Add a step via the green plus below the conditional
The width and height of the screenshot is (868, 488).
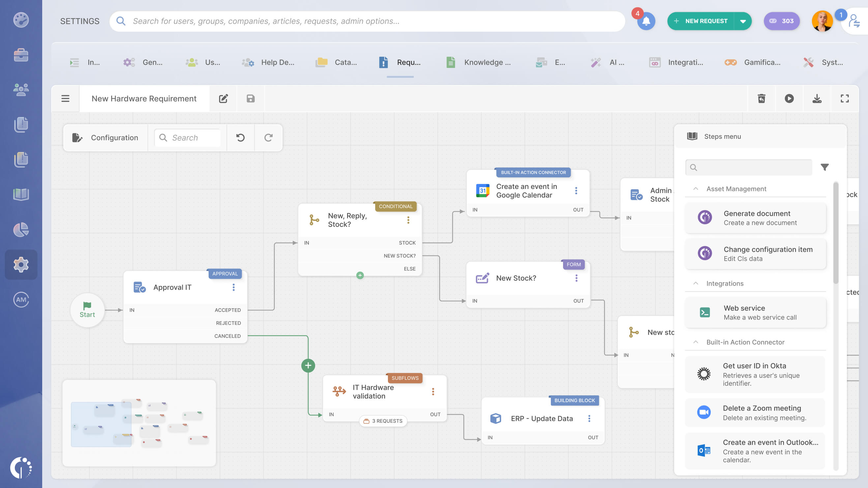point(360,275)
